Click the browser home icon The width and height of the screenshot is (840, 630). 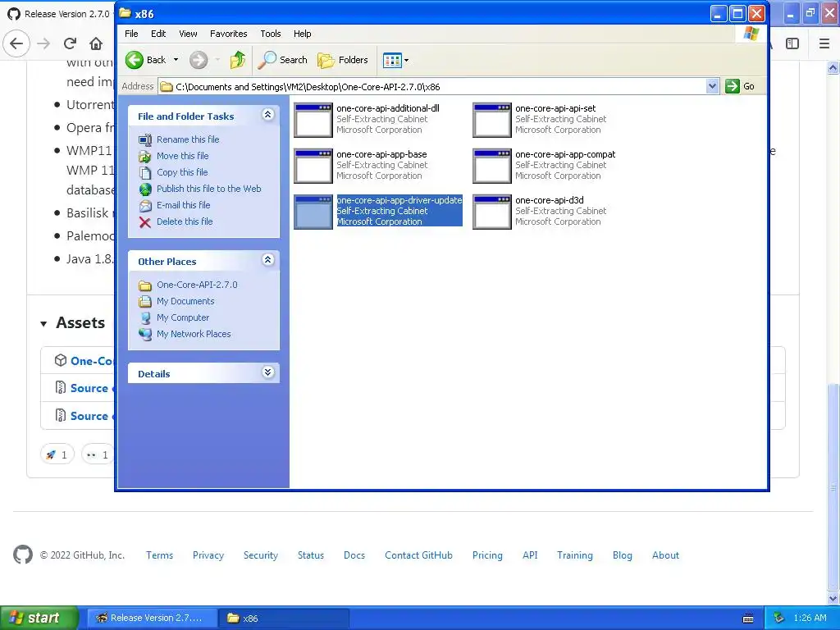(96, 43)
